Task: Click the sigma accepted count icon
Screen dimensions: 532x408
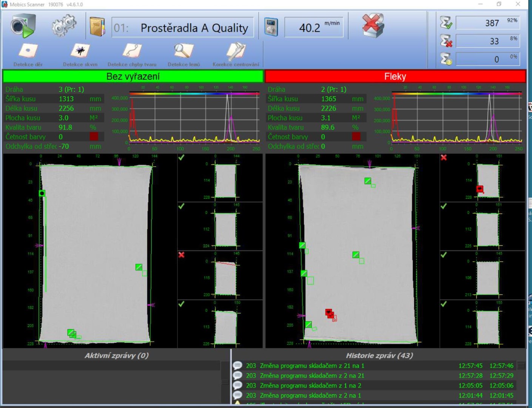Action: coord(446,23)
